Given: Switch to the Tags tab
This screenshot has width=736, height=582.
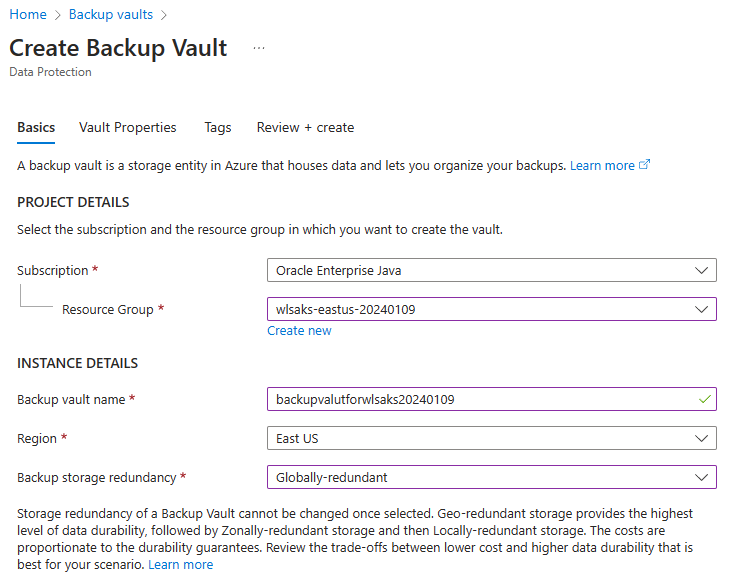Looking at the screenshot, I should [x=217, y=128].
